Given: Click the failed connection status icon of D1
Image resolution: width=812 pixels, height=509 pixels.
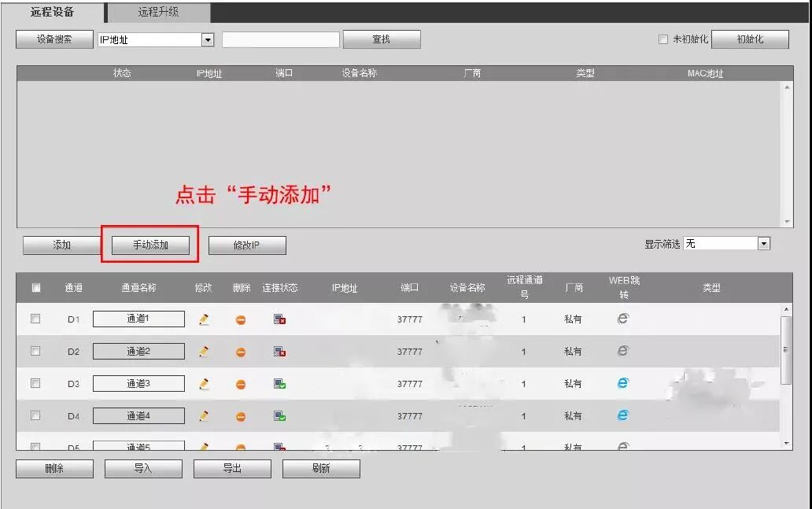Looking at the screenshot, I should [x=279, y=319].
